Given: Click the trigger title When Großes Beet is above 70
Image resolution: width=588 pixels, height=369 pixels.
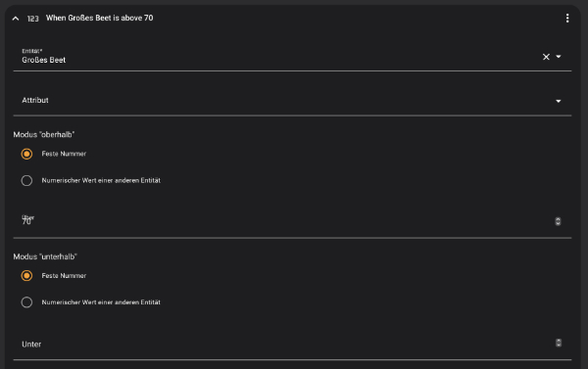Looking at the screenshot, I should pyautogui.click(x=99, y=18).
